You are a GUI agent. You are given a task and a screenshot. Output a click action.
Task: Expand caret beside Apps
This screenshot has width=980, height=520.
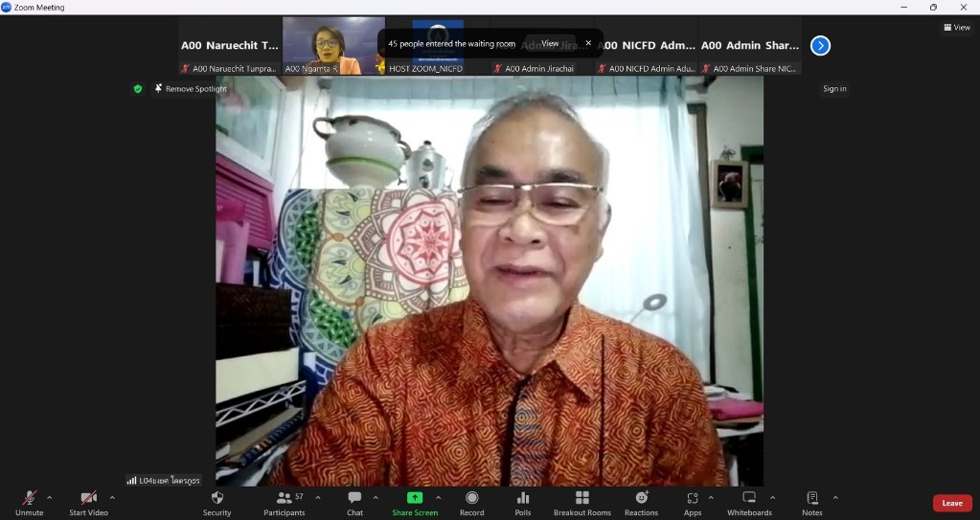[711, 498]
